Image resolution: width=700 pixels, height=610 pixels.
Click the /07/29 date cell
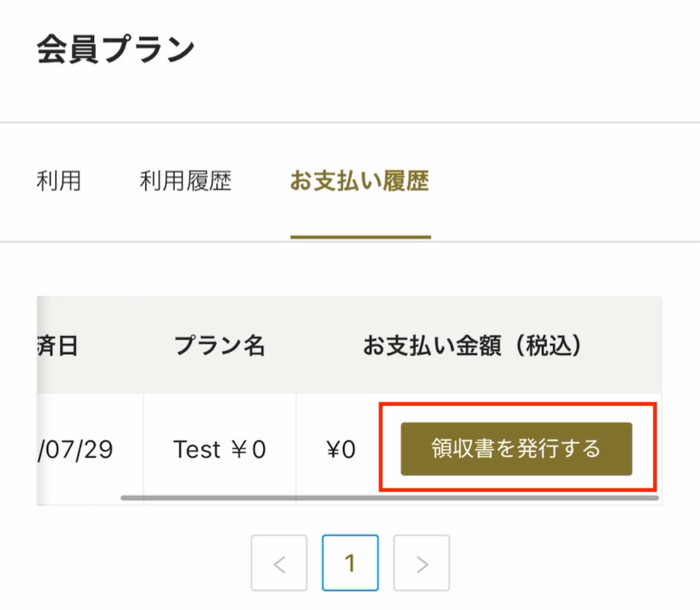[75, 450]
